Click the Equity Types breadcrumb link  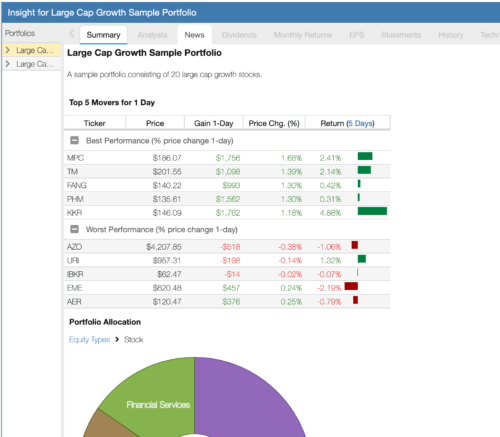[89, 339]
